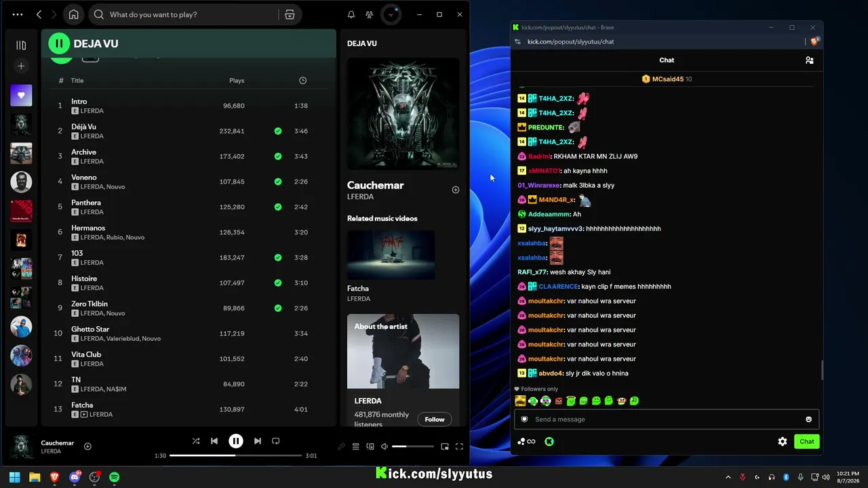This screenshot has height=488, width=868.
Task: Skip to next track
Action: (x=258, y=441)
